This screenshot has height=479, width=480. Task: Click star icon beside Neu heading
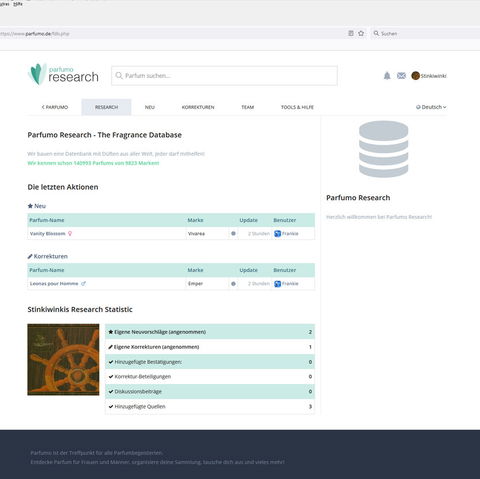[x=30, y=206]
